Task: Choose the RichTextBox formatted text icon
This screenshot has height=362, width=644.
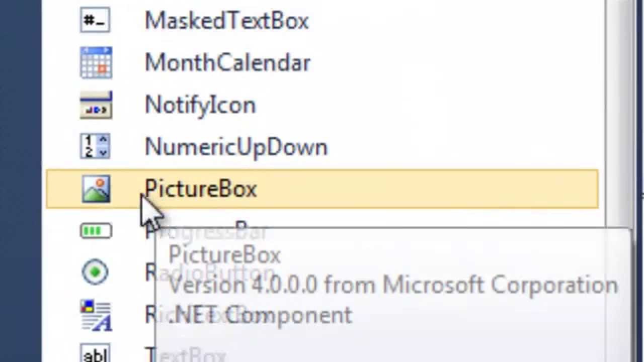Action: tap(96, 315)
